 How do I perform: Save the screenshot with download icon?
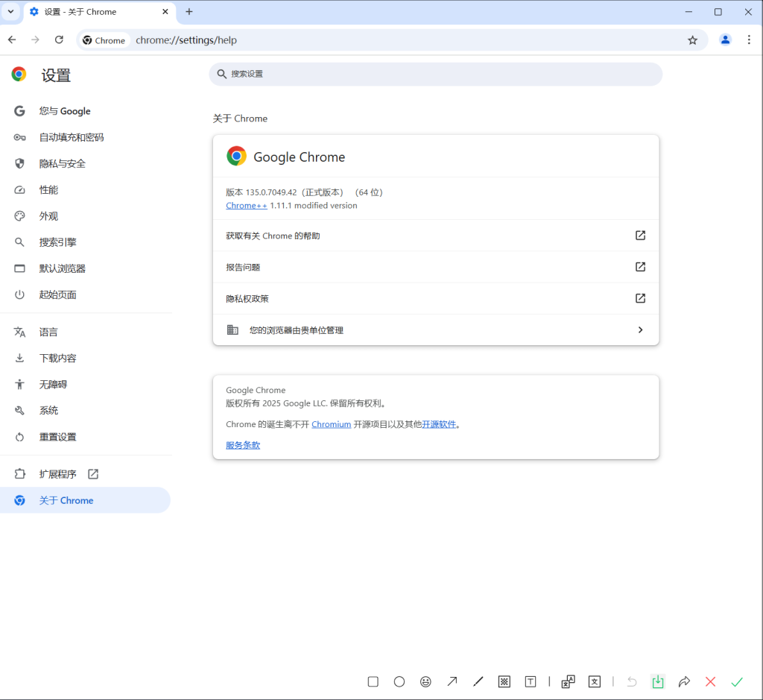coord(658,681)
